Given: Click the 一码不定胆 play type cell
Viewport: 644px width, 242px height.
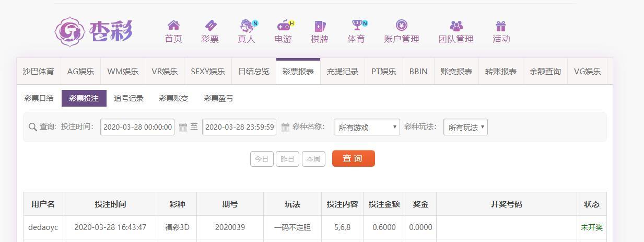Looking at the screenshot, I should tap(292, 227).
